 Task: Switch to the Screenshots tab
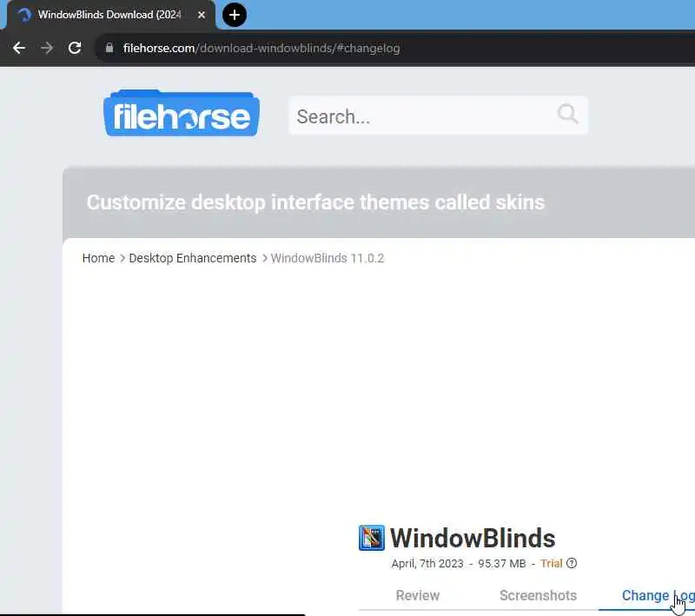coord(538,595)
